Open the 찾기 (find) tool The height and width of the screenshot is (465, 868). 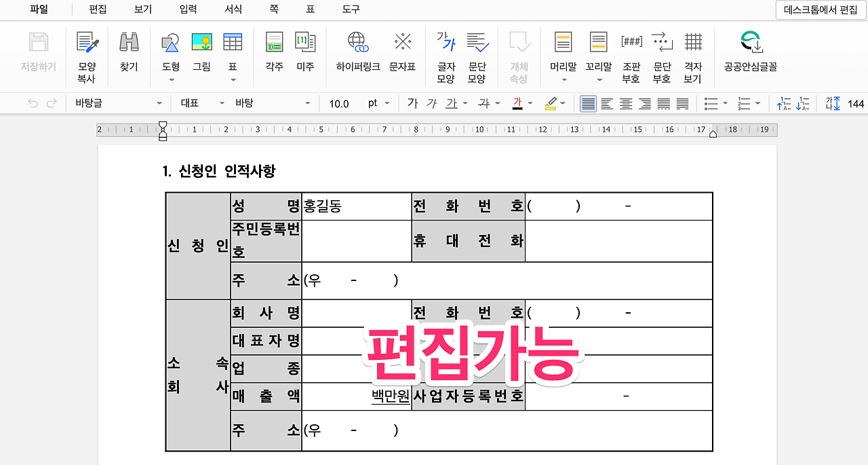tap(129, 54)
